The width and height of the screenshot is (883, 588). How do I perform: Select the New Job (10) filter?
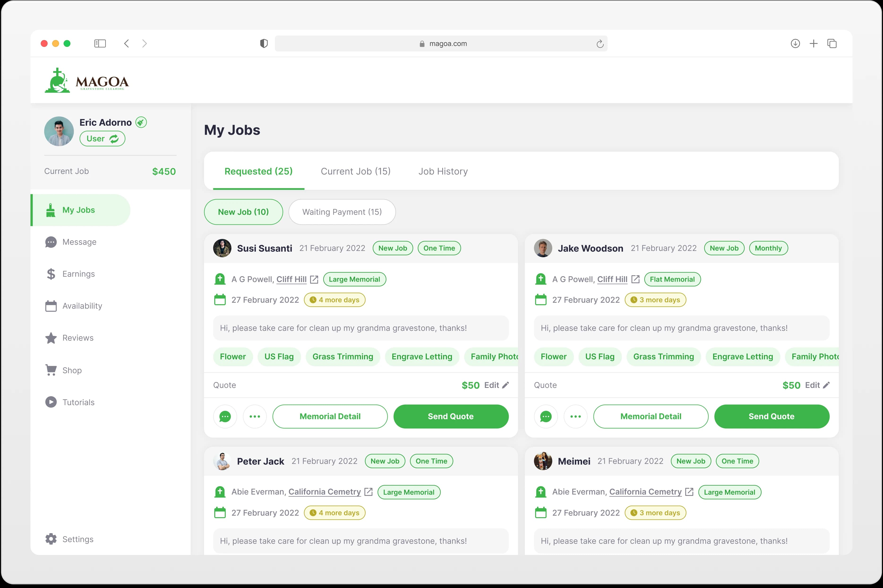[243, 212]
